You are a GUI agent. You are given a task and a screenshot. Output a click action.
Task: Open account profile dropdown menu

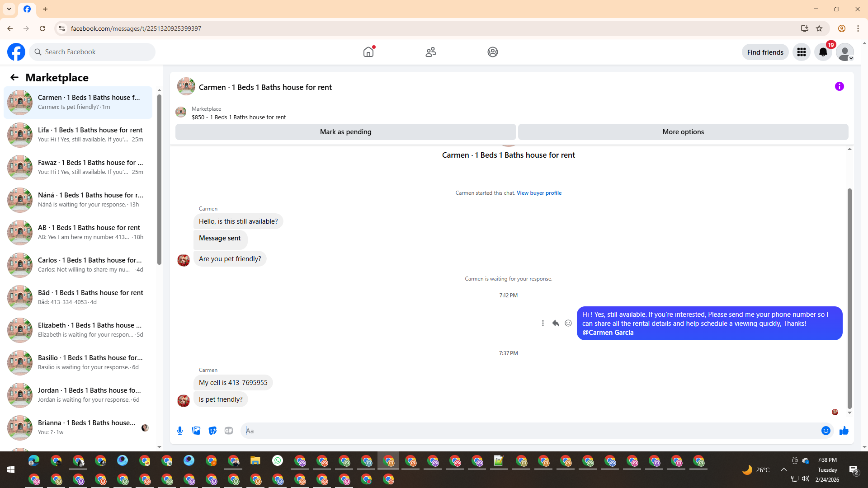(844, 52)
